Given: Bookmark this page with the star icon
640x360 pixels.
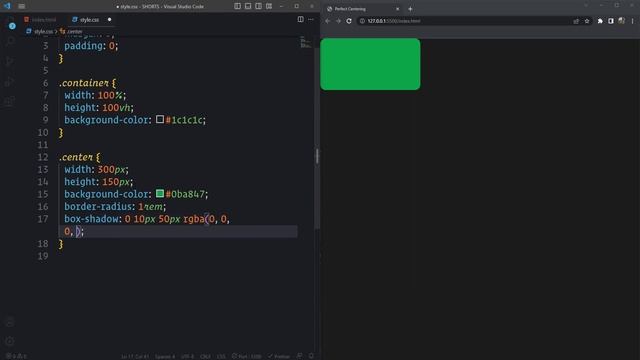Looking at the screenshot, I should (587, 21).
